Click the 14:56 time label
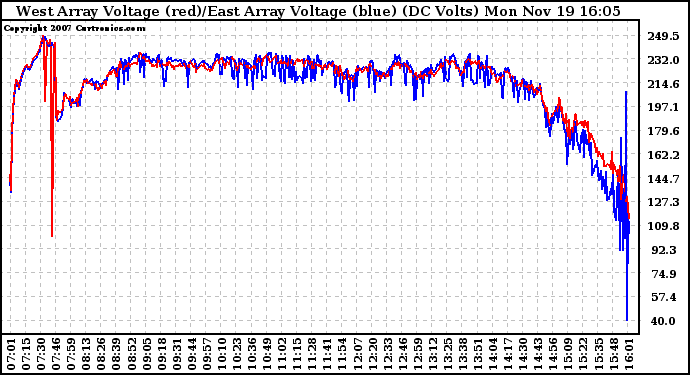 point(553,354)
